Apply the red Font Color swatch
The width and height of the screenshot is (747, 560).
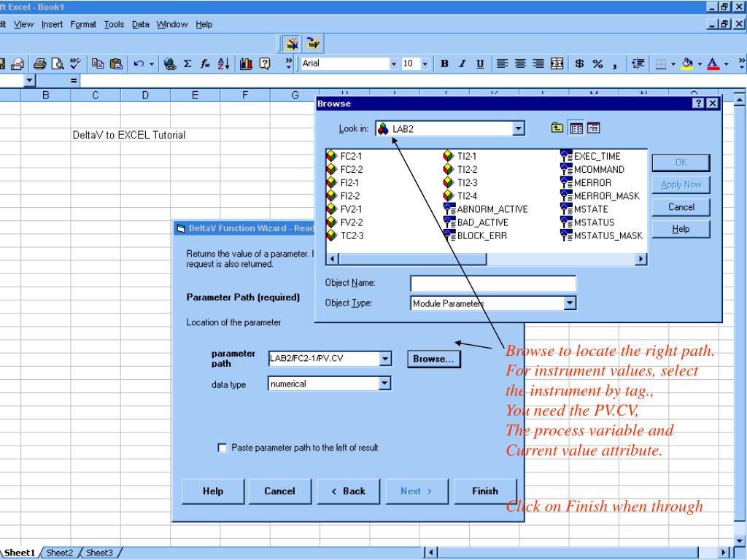pyautogui.click(x=713, y=64)
